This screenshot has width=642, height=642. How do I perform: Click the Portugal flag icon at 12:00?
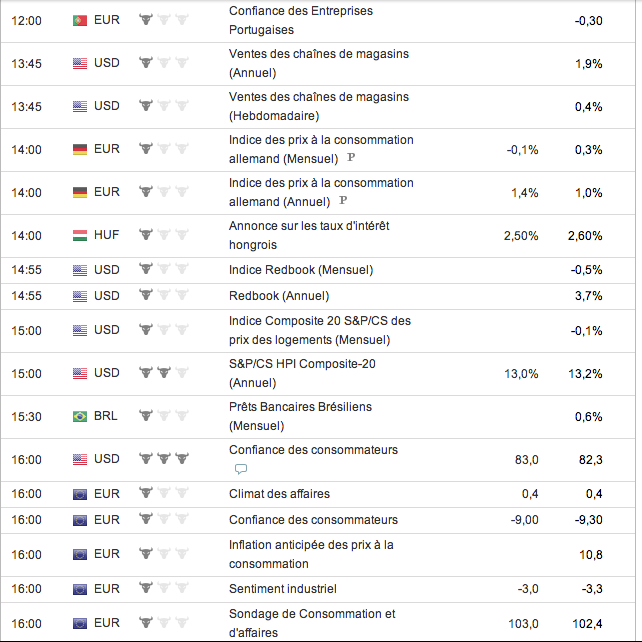80,20
